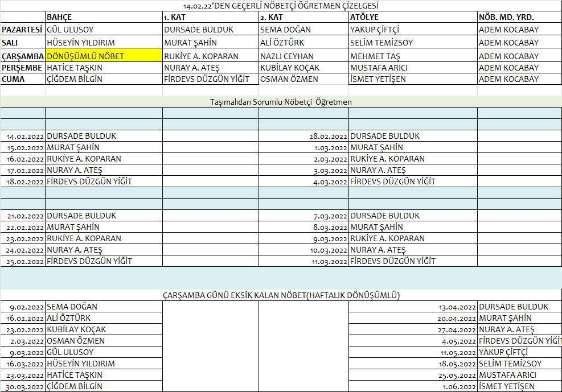Click the Taşımalıdan Sorumlu Nöbetçi Öğretmen heading
562x392 pixels.
tap(281, 102)
